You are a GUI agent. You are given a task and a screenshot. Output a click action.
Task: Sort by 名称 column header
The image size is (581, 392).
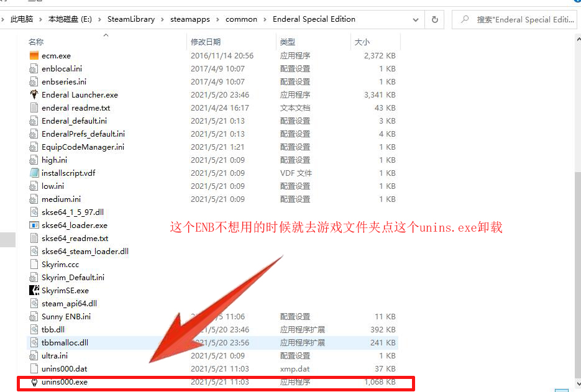point(36,42)
